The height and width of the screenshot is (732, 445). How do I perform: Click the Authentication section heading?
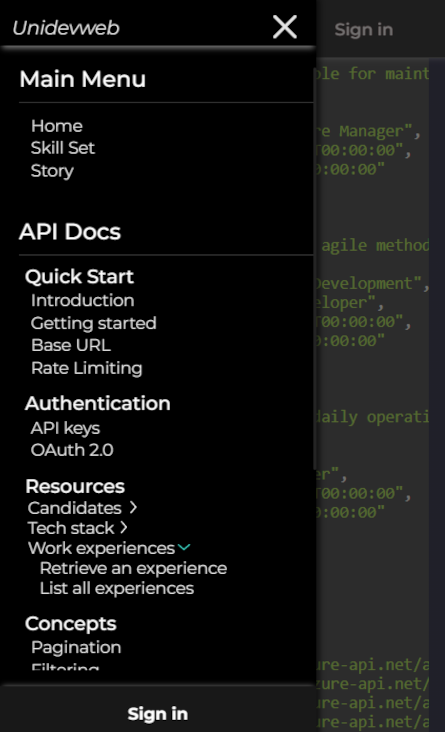(x=98, y=404)
